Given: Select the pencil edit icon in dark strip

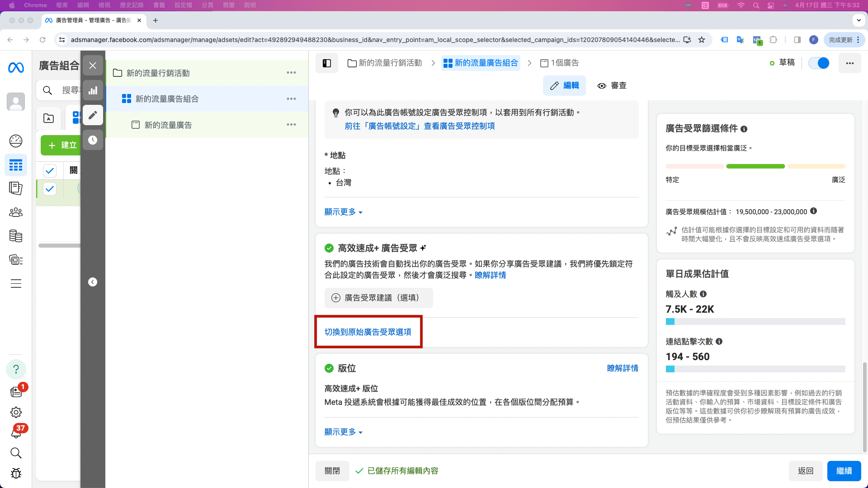Looking at the screenshot, I should click(x=93, y=115).
